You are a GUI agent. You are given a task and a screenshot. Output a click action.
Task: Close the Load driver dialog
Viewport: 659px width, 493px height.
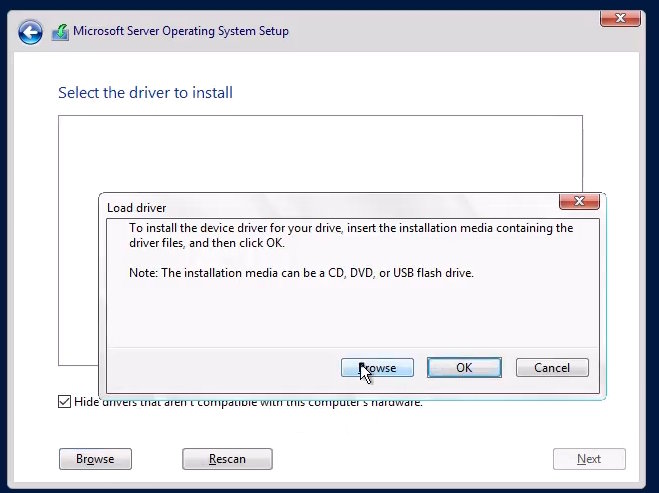coord(579,201)
